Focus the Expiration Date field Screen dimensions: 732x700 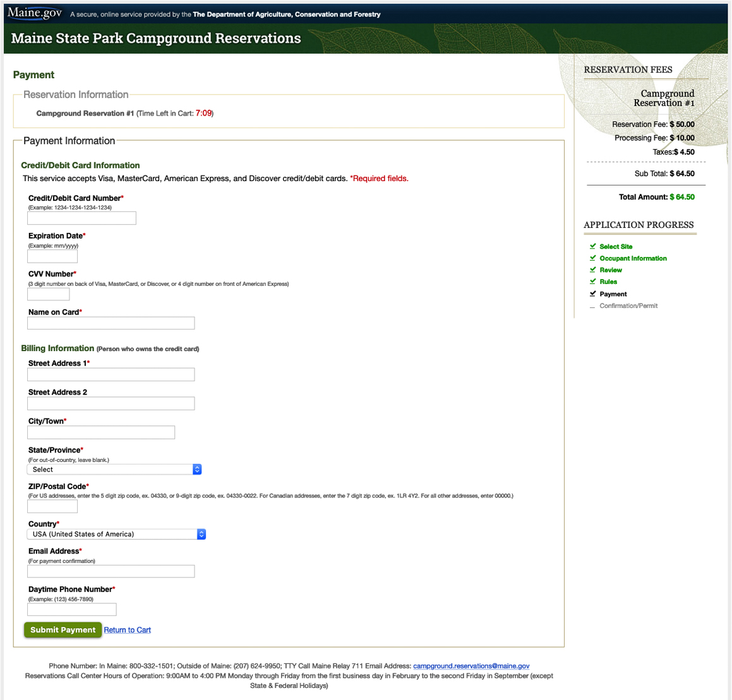52,256
